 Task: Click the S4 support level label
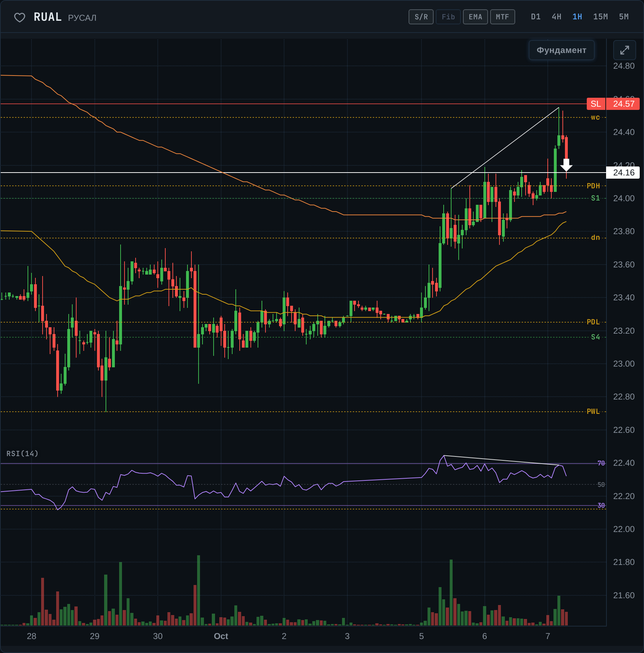[x=595, y=337]
